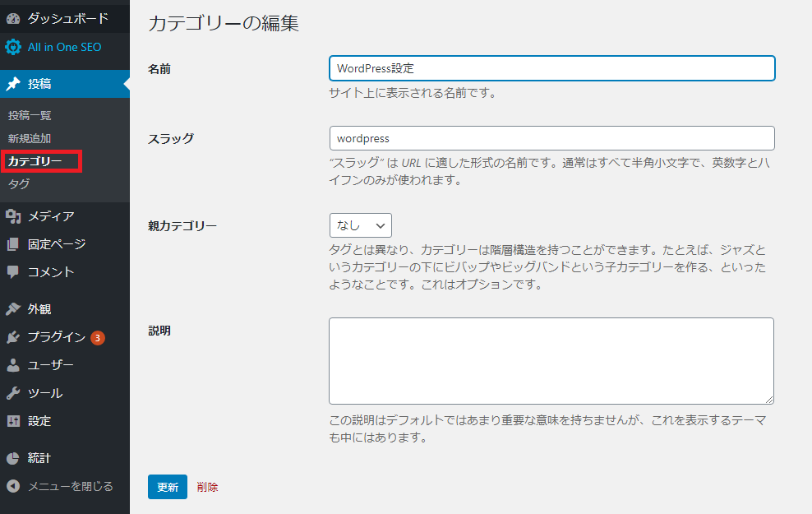Focus the slug field containing wordpress
812x514 pixels.
(x=552, y=138)
